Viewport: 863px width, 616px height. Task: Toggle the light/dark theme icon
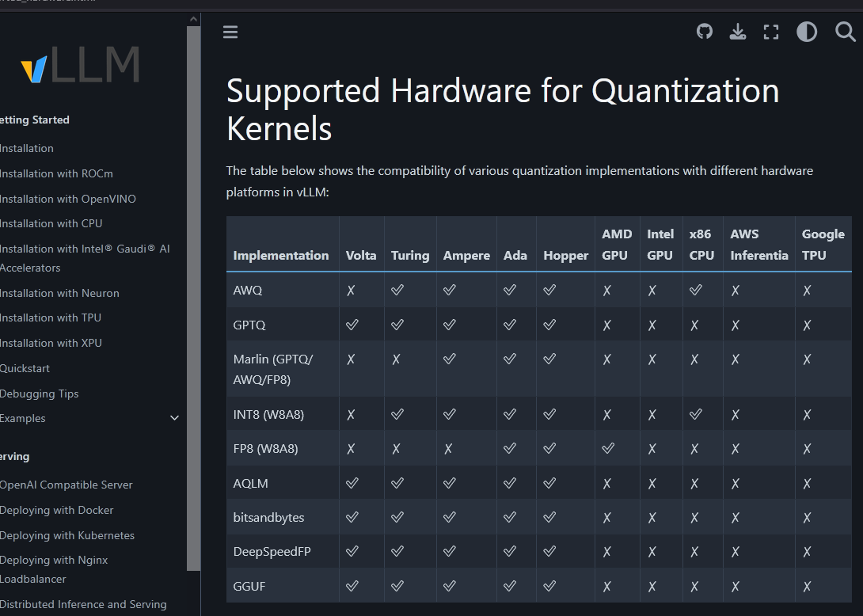pyautogui.click(x=807, y=32)
